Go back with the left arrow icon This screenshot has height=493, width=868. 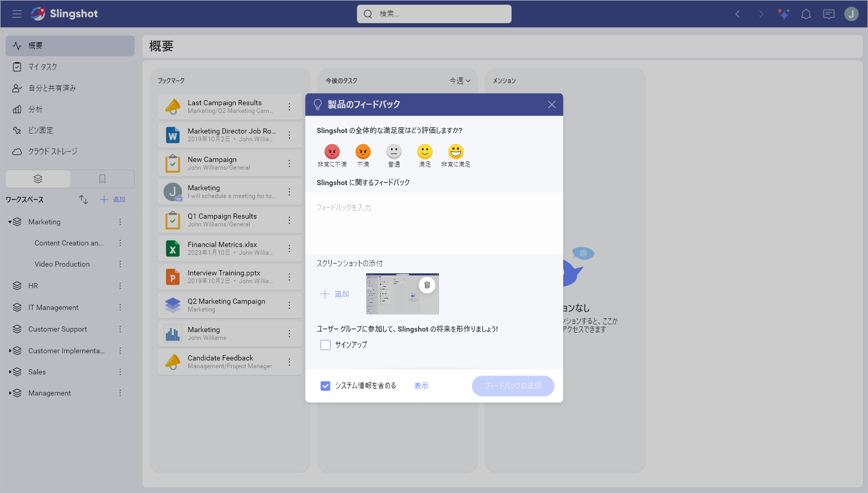coord(738,14)
